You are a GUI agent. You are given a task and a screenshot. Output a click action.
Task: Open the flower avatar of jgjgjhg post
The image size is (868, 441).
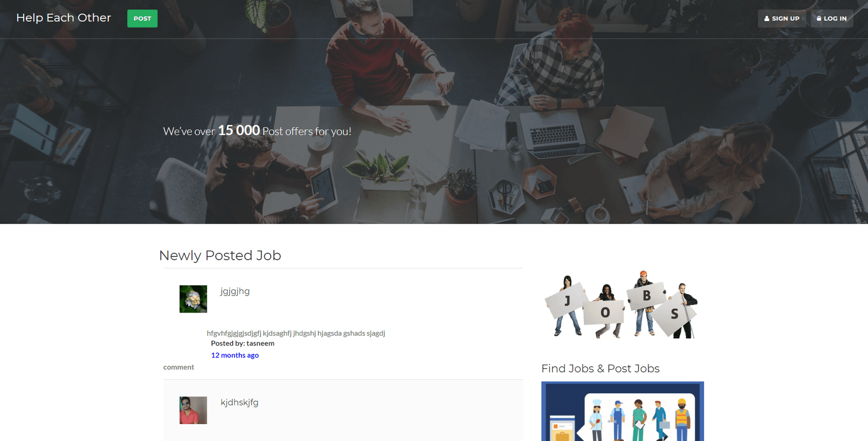coord(193,299)
